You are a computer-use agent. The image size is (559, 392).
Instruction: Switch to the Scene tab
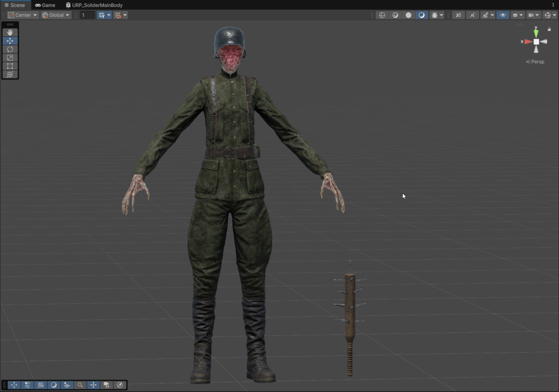pyautogui.click(x=15, y=5)
